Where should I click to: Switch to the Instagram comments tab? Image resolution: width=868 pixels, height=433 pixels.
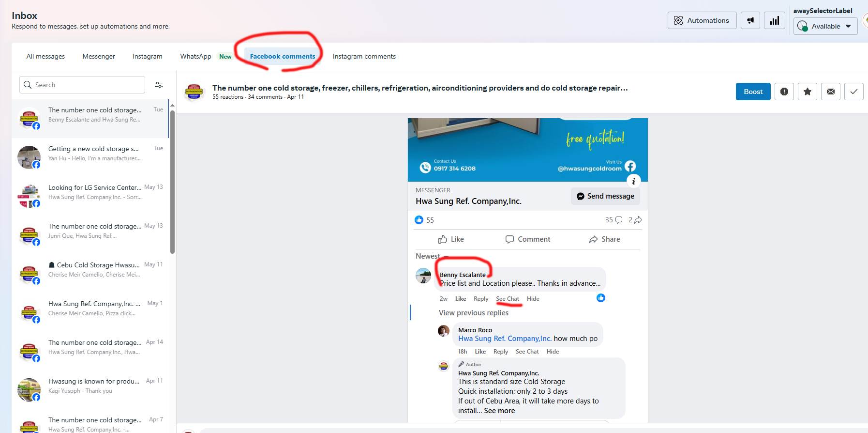click(x=364, y=57)
